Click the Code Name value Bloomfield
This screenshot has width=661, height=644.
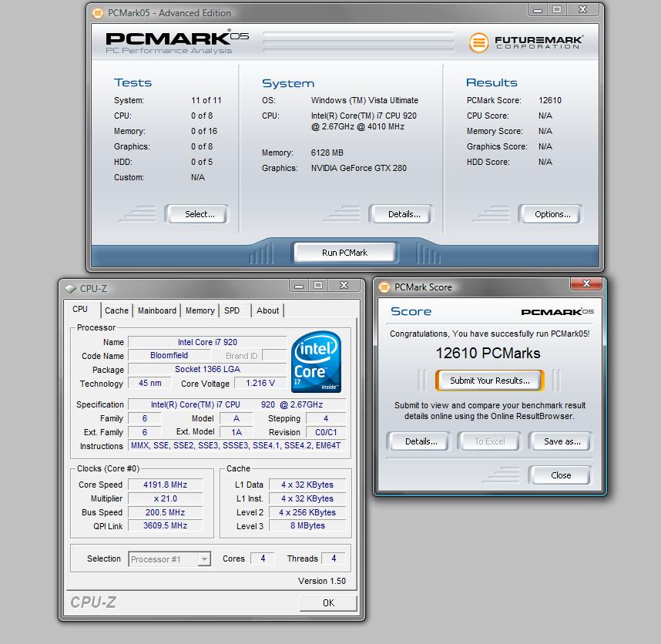169,355
